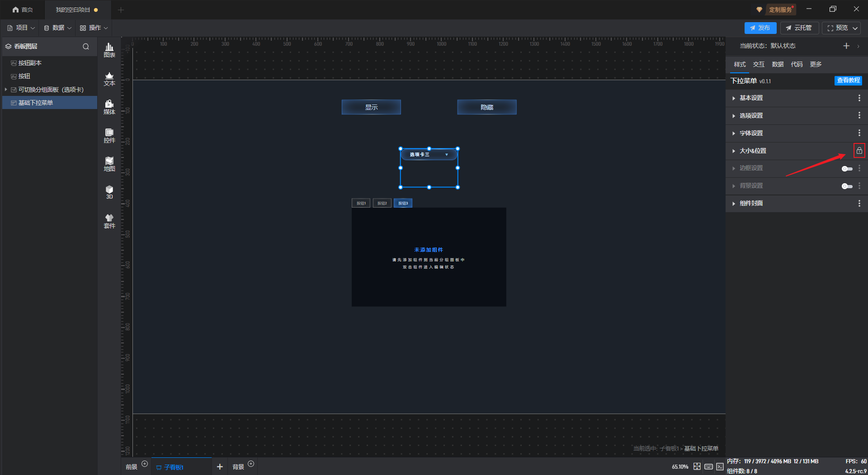The width and height of the screenshot is (868, 475).
Task: Open the 图表 chart components icon
Action: [109, 50]
